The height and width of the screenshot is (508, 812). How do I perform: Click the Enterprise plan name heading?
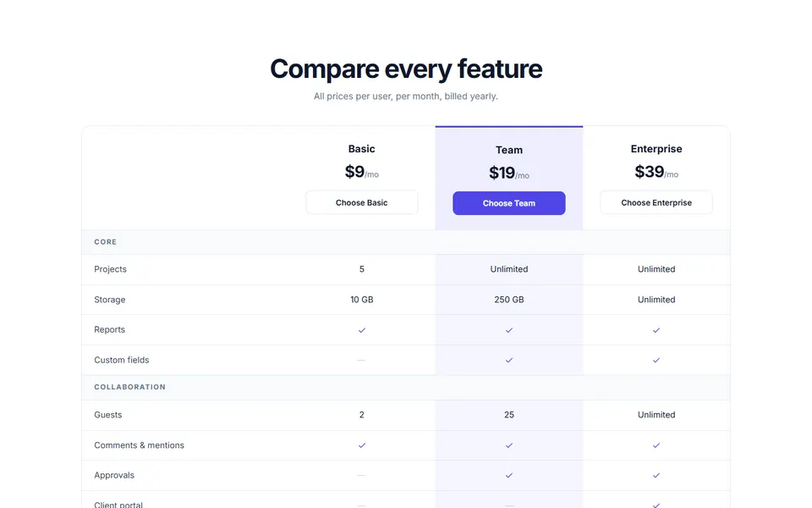(x=656, y=149)
